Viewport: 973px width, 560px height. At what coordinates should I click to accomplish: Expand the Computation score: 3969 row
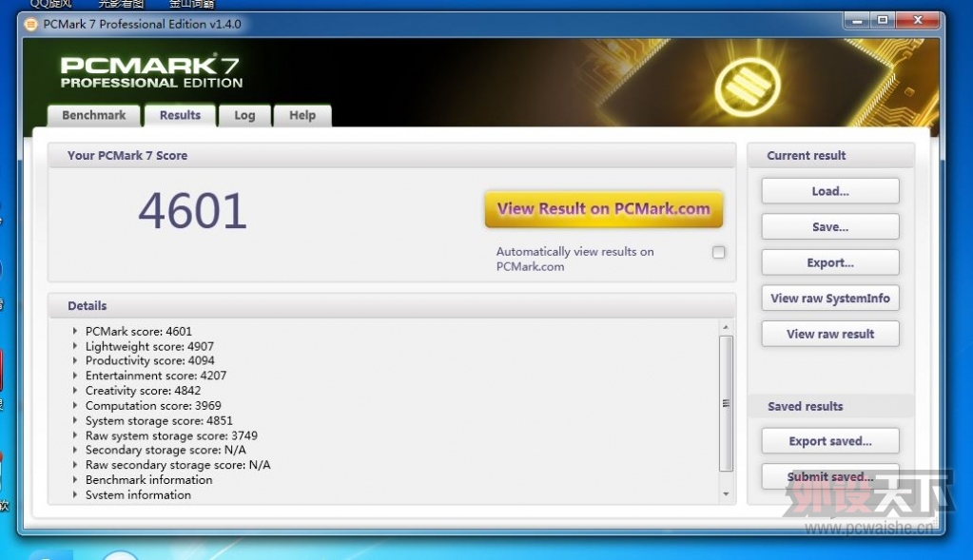pyautogui.click(x=75, y=405)
